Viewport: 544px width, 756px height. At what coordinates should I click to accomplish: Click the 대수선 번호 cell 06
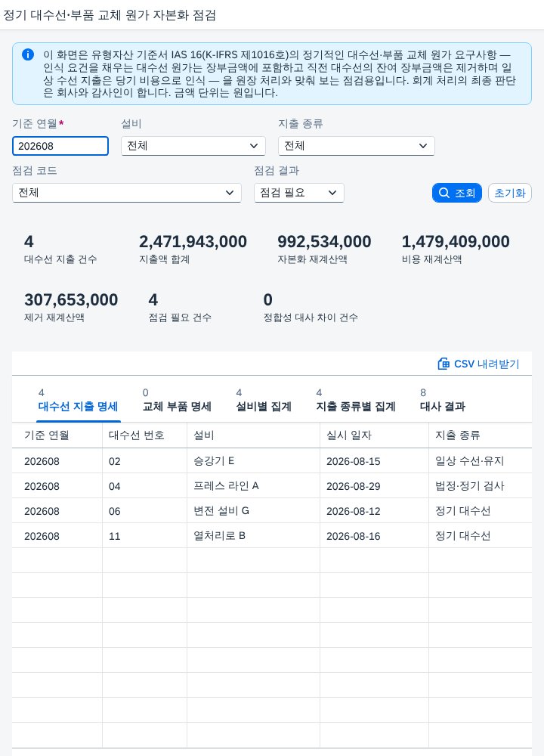(144, 511)
